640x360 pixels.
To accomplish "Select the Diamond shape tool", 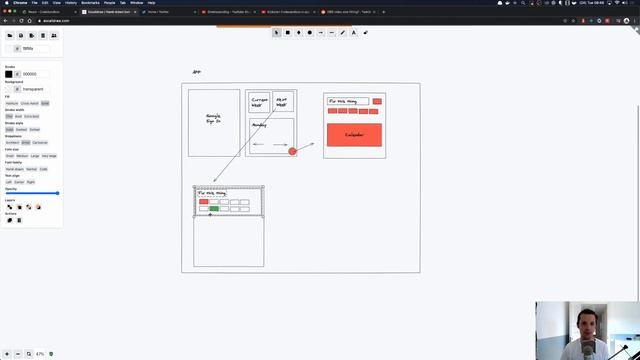I will pos(299,33).
